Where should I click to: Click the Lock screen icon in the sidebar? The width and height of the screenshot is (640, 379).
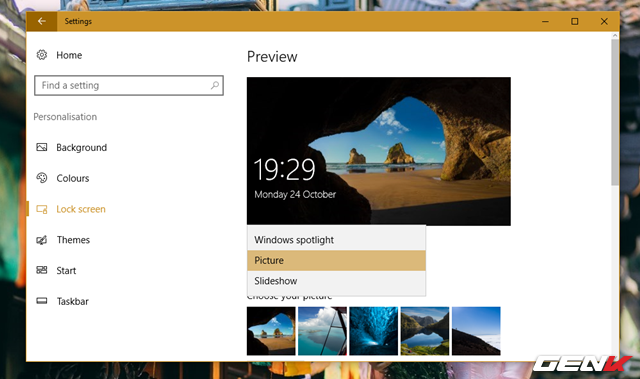42,209
